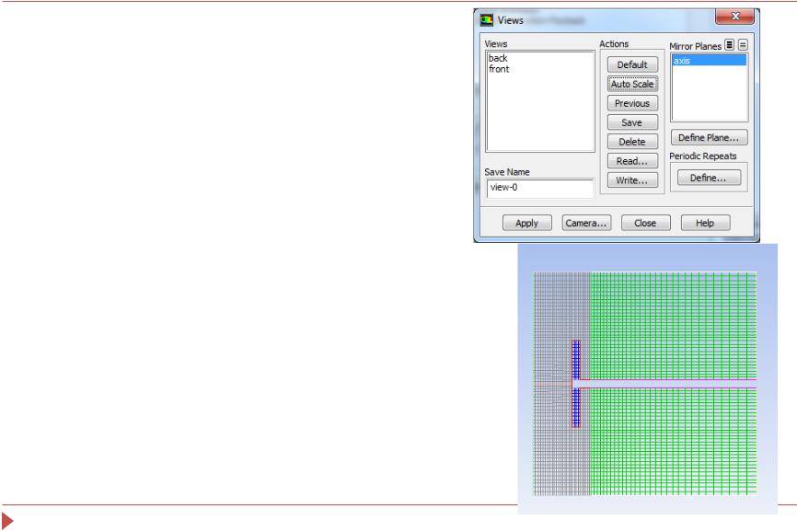Click the mesh display image
This screenshot has height=532, width=797.
pos(647,379)
